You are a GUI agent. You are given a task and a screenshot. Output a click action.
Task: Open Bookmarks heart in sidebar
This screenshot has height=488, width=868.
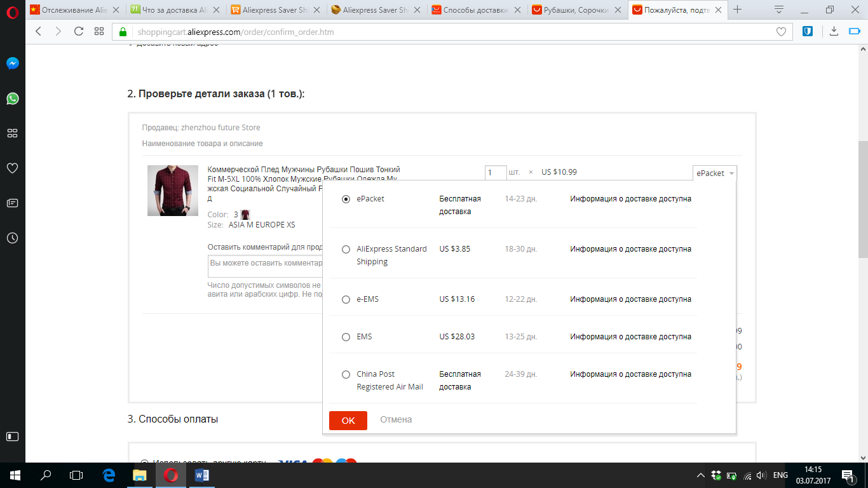(x=12, y=168)
